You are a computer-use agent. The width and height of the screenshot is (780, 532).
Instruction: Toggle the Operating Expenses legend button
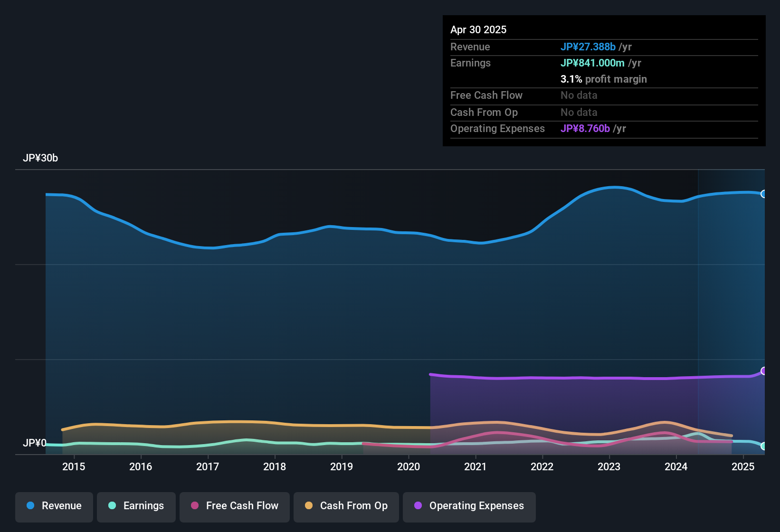(x=469, y=506)
